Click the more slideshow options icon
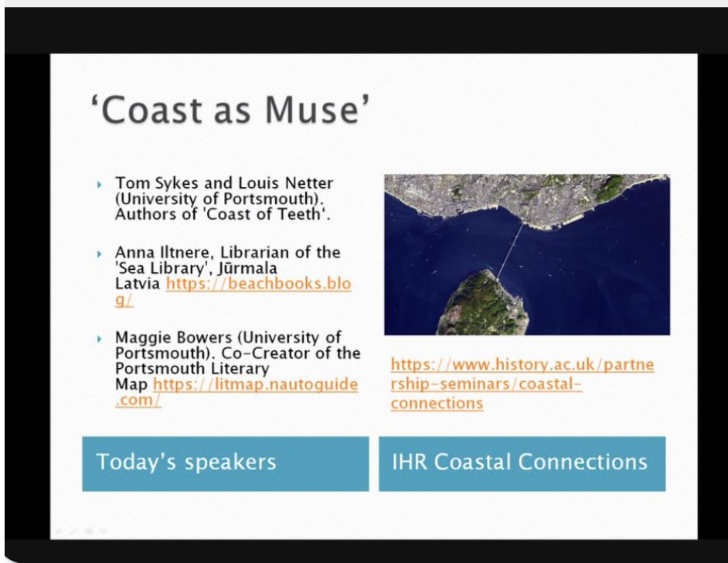This screenshot has width=728, height=563. coord(102,531)
